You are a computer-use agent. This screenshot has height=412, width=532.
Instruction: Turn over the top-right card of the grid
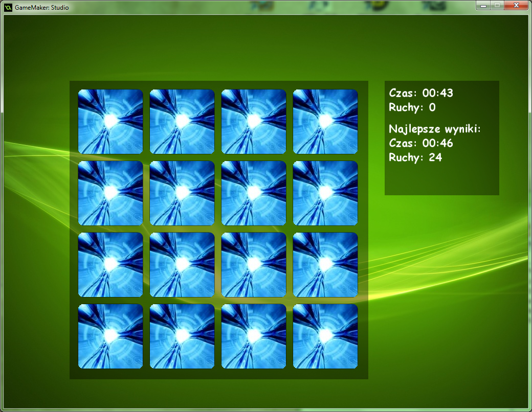pos(325,122)
